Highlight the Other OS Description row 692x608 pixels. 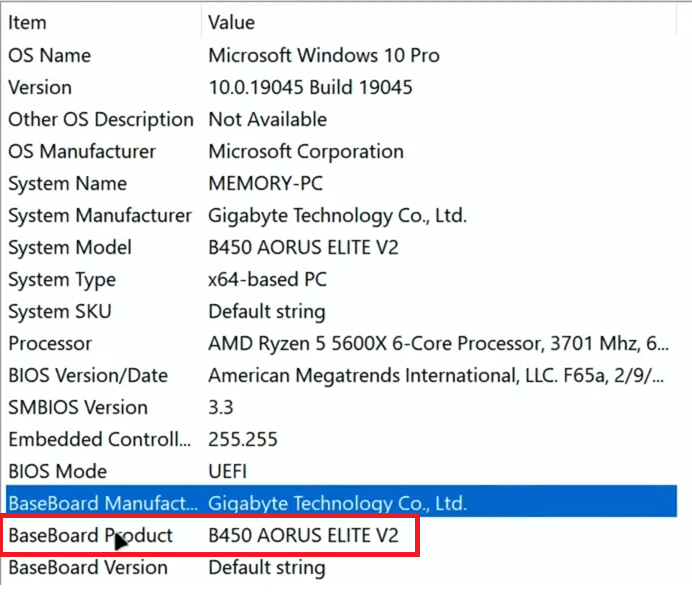100,119
